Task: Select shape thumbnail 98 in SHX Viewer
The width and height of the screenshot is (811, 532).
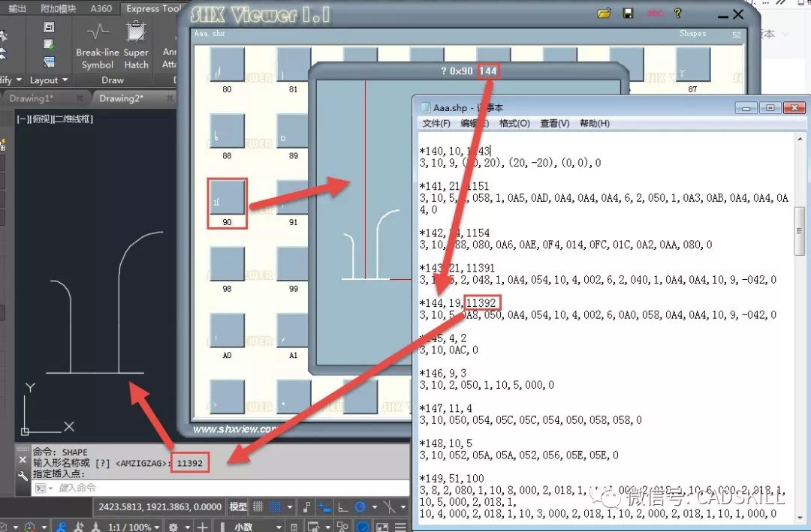Action: coord(227,263)
